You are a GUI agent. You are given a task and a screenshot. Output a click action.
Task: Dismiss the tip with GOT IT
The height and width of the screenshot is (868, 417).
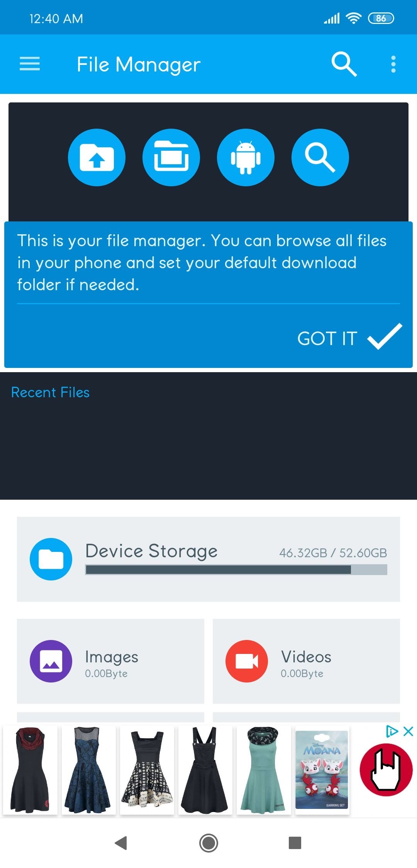(x=327, y=339)
